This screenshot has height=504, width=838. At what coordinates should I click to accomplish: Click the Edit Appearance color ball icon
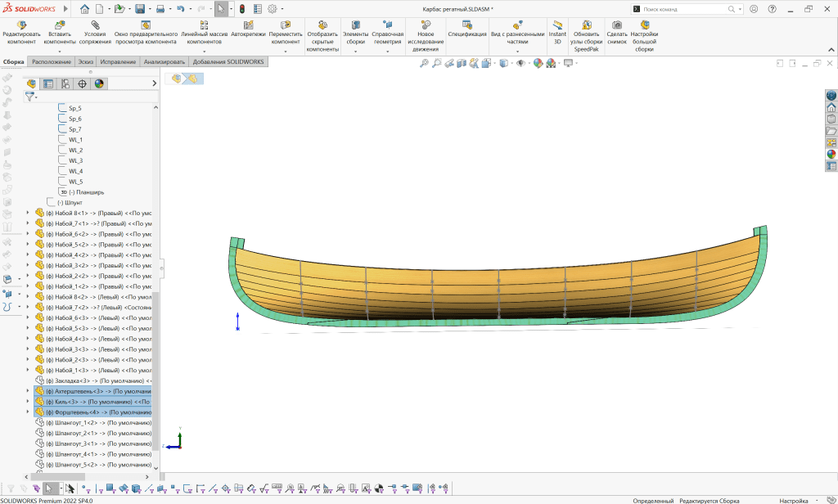[537, 63]
